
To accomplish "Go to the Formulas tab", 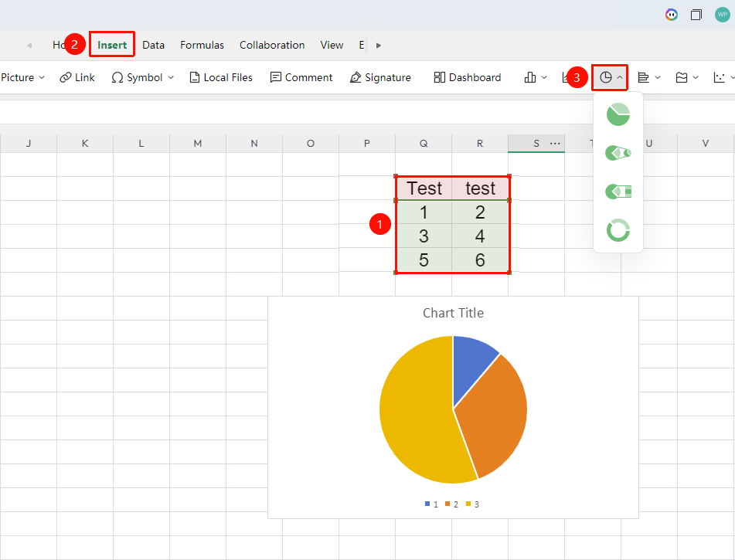I will [x=202, y=45].
